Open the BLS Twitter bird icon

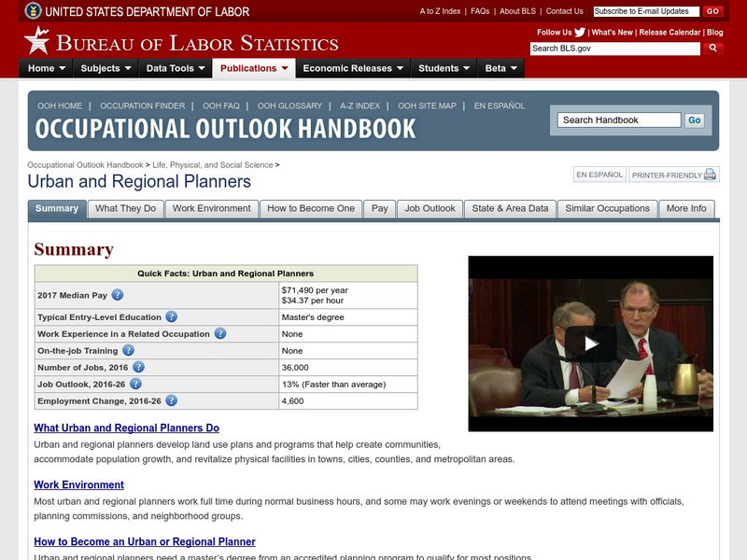coord(580,33)
